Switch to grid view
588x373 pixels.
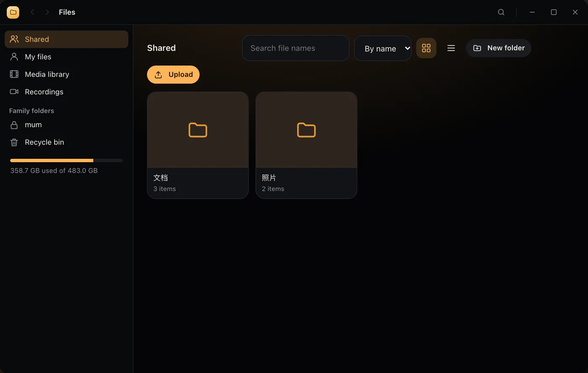(426, 48)
